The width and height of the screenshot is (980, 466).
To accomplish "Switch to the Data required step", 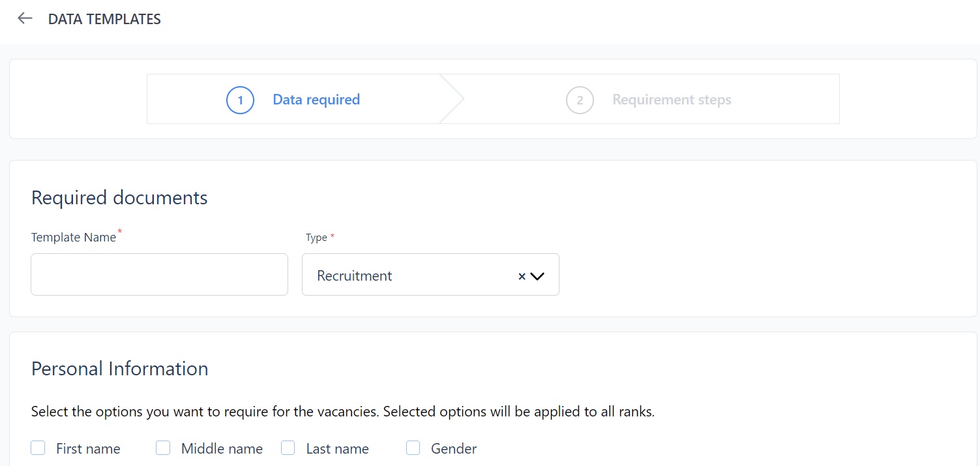I will 316,100.
